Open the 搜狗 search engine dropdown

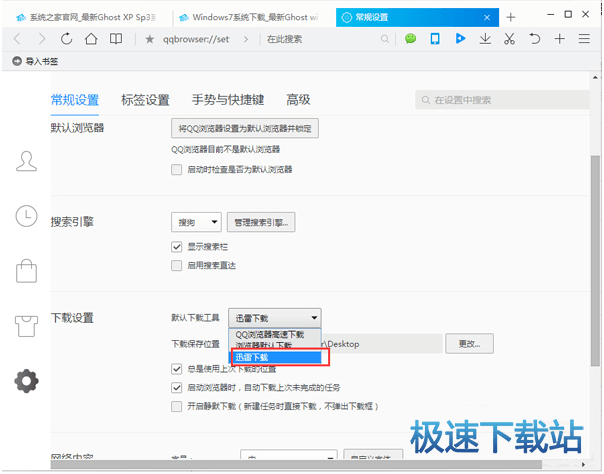point(196,222)
